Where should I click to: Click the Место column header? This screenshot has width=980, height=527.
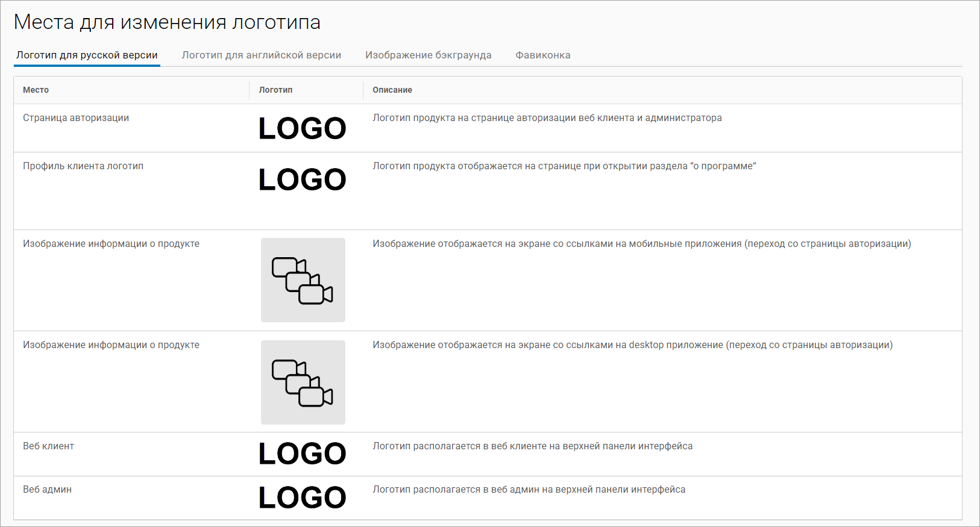click(x=36, y=90)
